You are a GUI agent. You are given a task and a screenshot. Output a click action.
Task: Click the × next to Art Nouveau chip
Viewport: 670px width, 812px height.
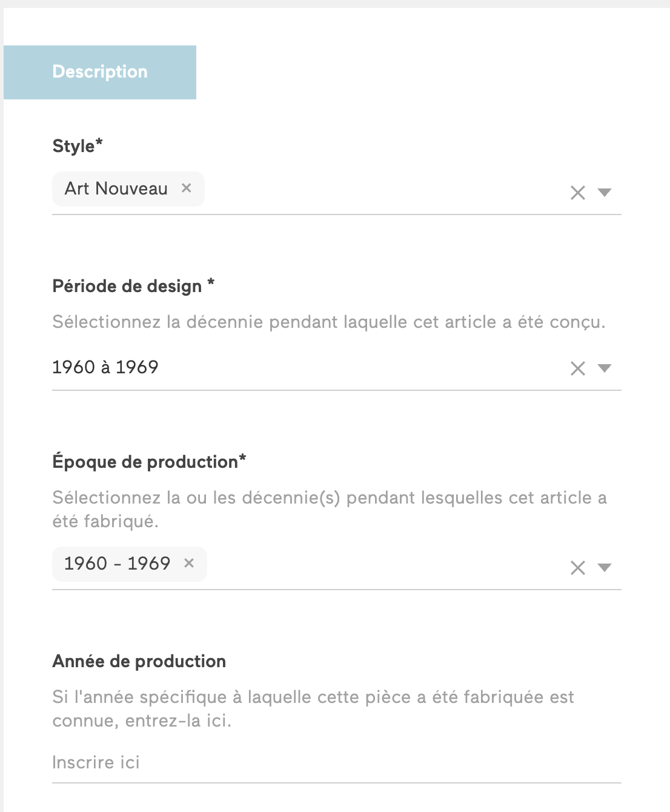(x=187, y=188)
